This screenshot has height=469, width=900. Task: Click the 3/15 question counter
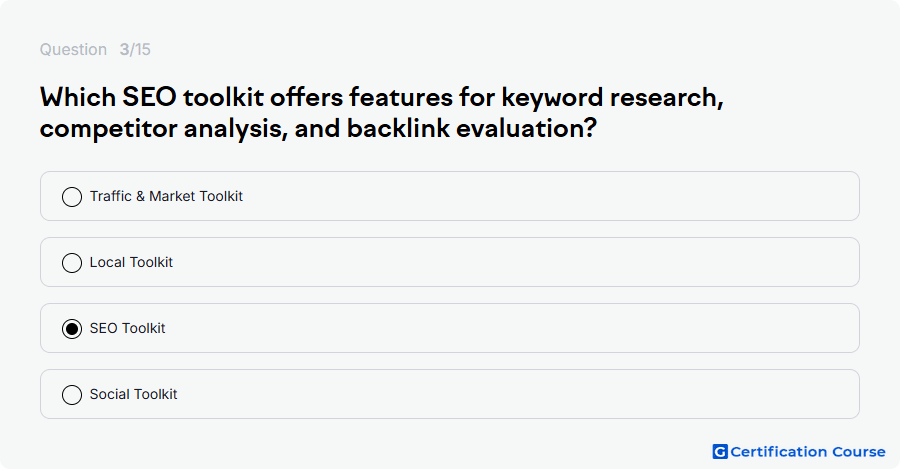135,49
